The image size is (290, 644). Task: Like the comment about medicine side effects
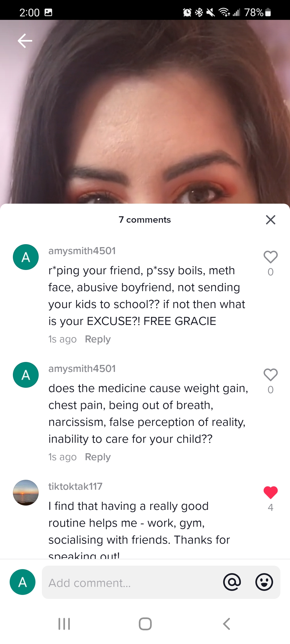270,375
